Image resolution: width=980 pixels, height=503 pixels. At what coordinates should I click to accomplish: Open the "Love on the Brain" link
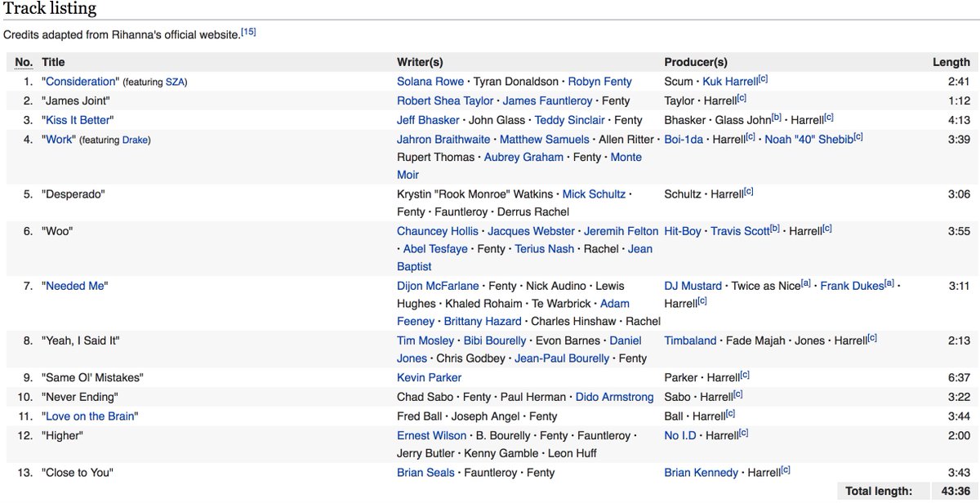pyautogui.click(x=91, y=416)
